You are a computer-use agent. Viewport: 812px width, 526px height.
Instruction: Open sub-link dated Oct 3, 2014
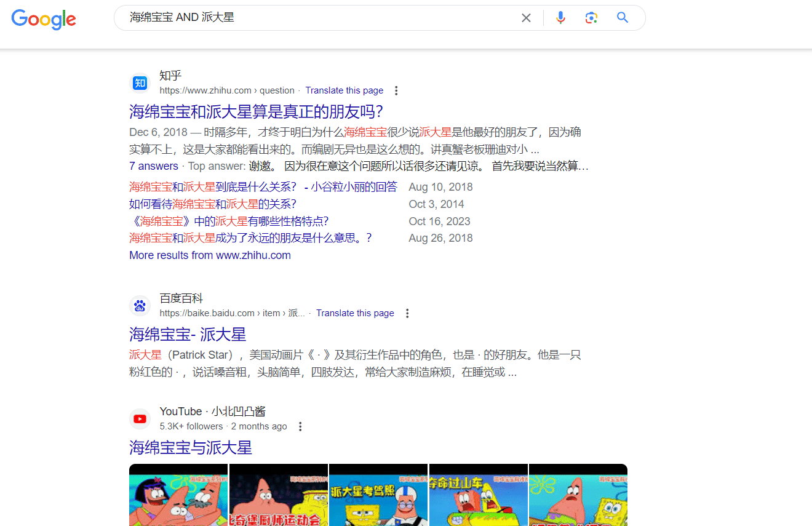[213, 204]
